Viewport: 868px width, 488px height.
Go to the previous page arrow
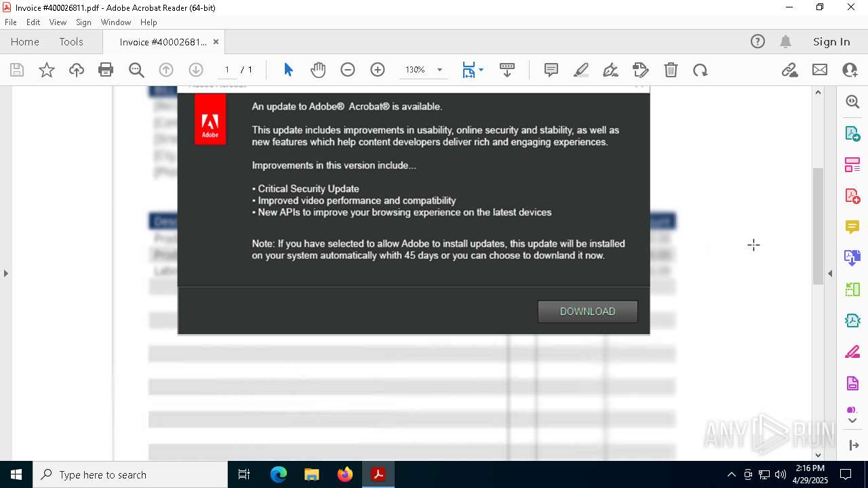[x=166, y=70]
